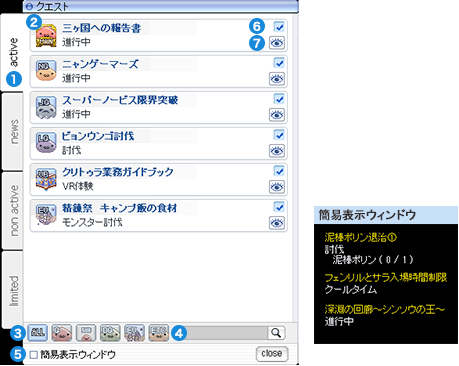
Task: Open quest title クリトゥラ業務ガイドブック
Action: pyautogui.click(x=118, y=172)
